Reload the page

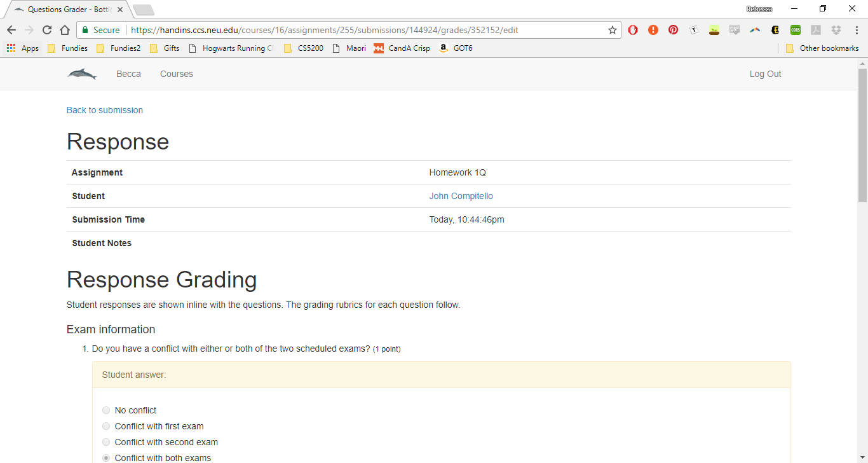47,30
